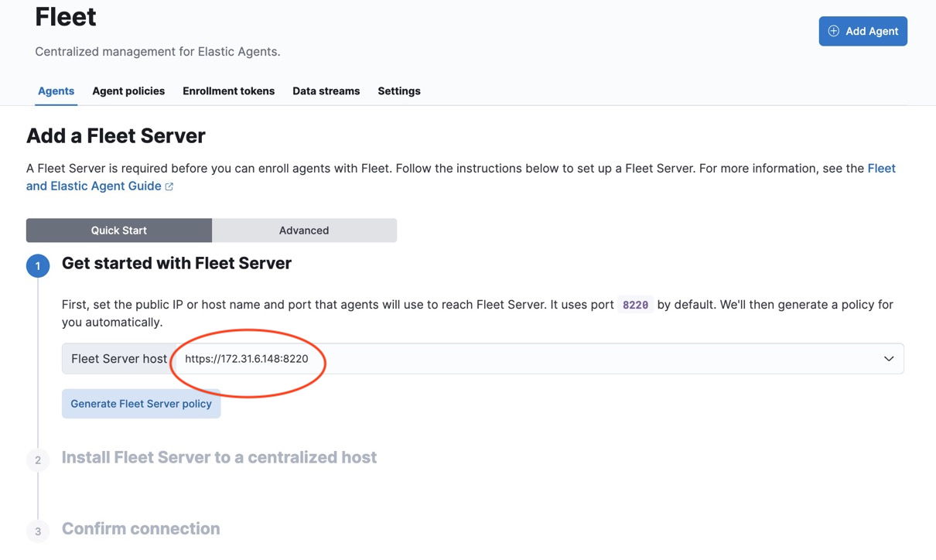Click Generate Fleet Server policy button
Screen dimensions: 936x560
(142, 404)
